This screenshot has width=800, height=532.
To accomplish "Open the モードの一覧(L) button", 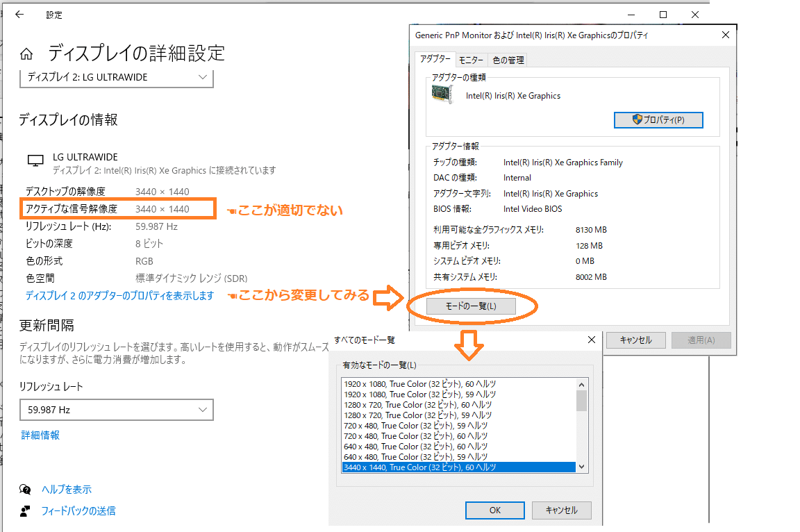I will (471, 306).
